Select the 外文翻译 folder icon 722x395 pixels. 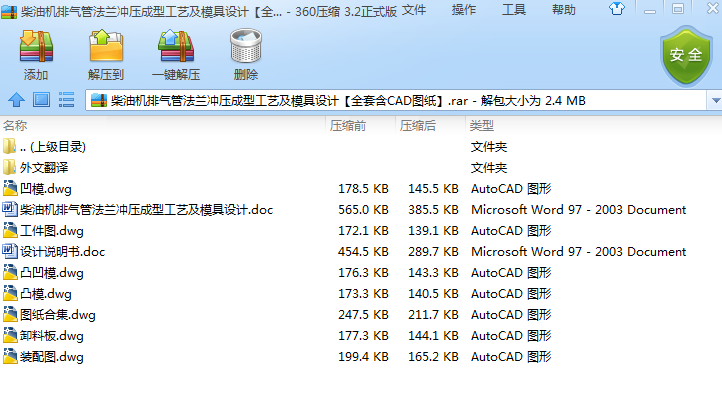click(x=9, y=167)
